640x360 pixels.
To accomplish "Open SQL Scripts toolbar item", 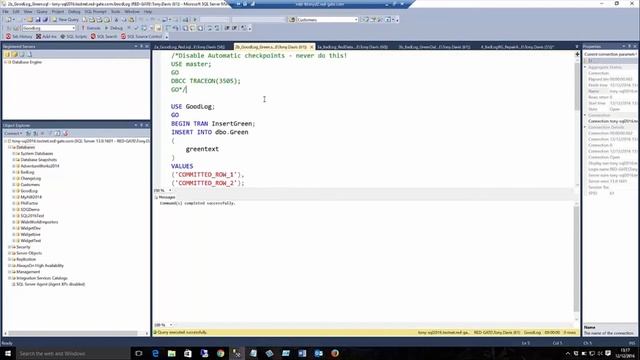I will 73,36.
